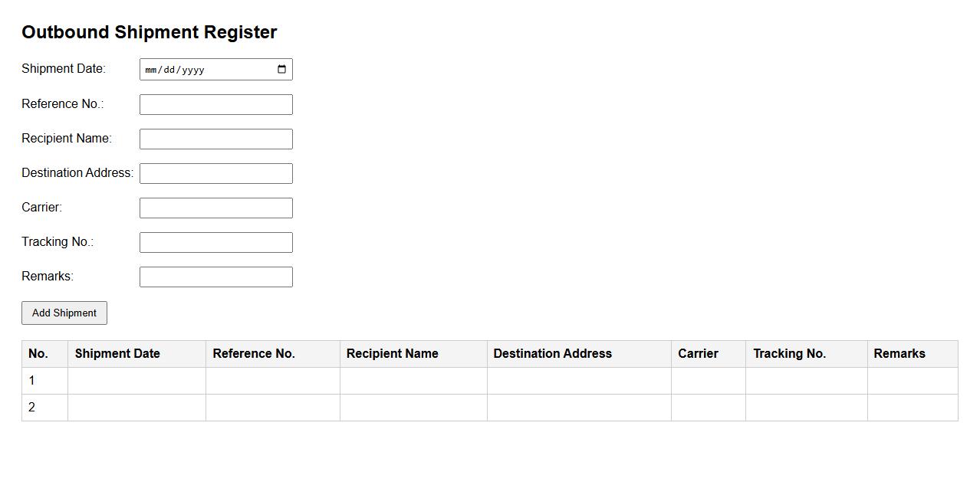Select the Tracking No. column header
This screenshot has height=498, width=980.
pos(789,354)
